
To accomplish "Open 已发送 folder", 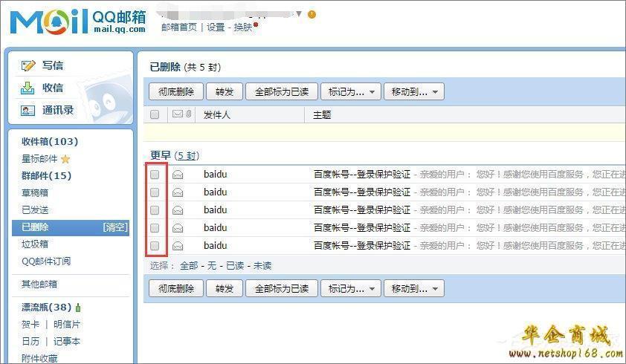I will [35, 210].
